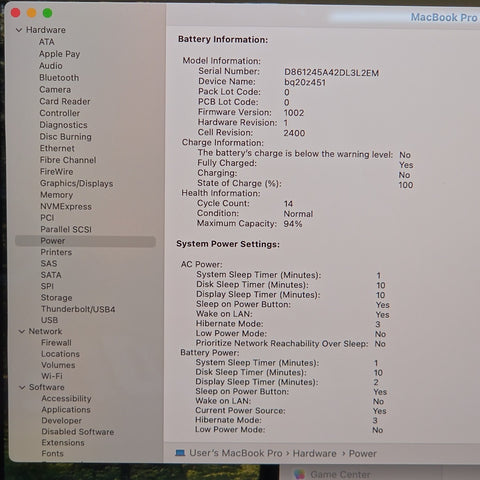Select SAS in the sidebar
Screen dimensions: 480x480
click(x=49, y=264)
